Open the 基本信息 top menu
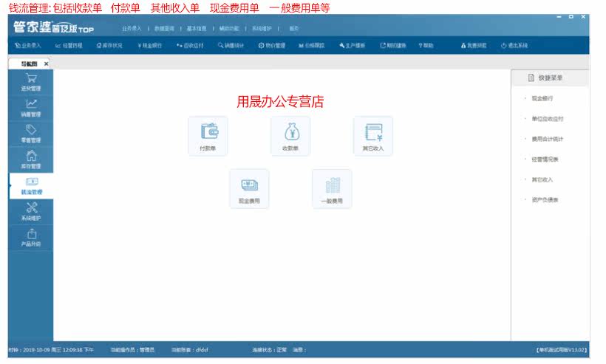 tap(197, 29)
